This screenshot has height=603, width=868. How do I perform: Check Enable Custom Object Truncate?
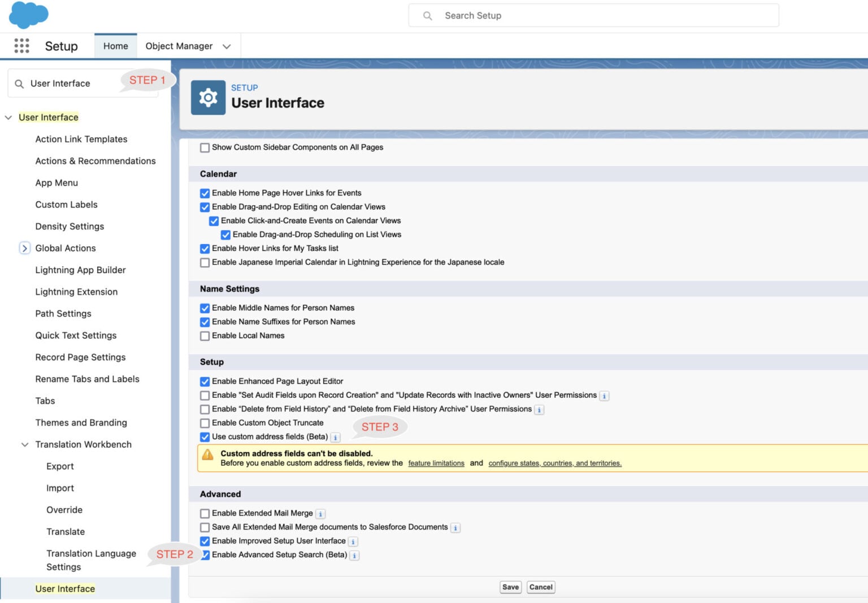205,423
